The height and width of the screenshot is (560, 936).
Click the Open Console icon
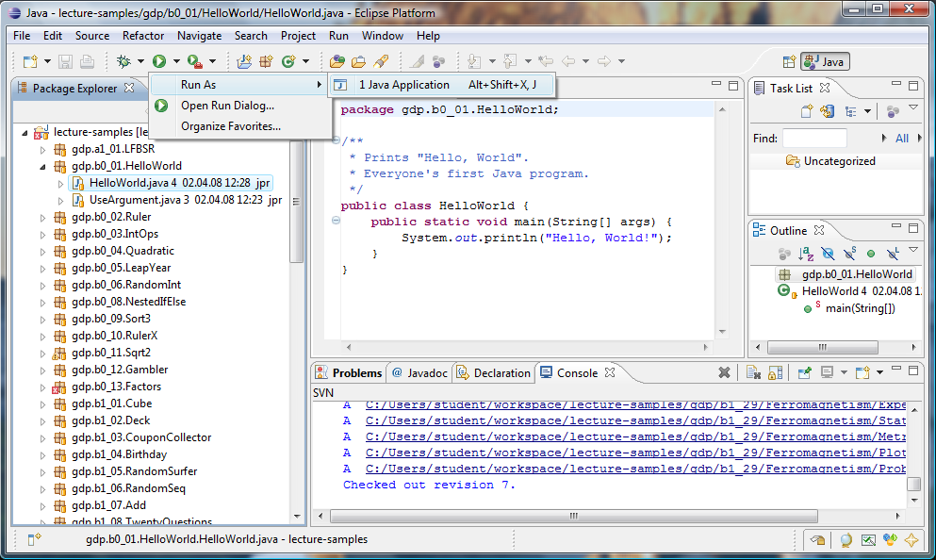[862, 372]
